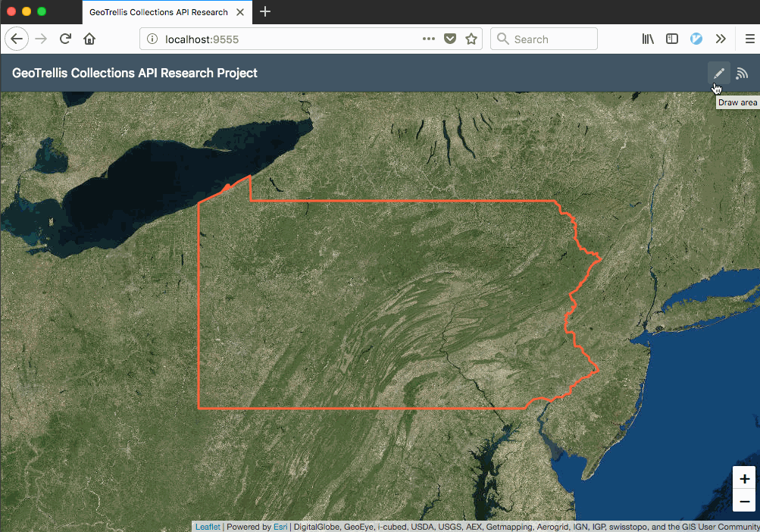Bookmark the page with the star icon

coord(471,39)
